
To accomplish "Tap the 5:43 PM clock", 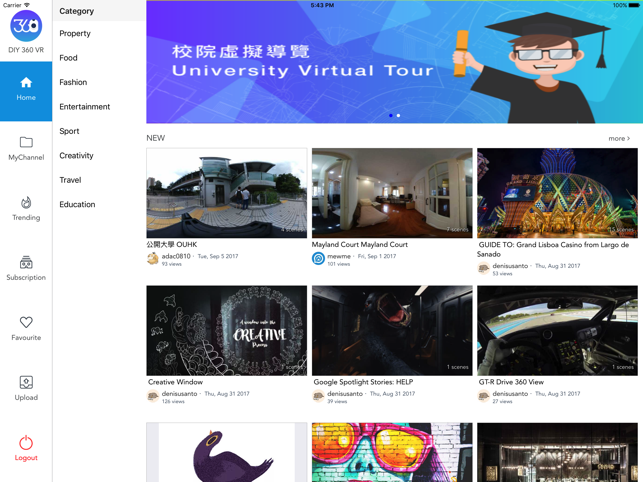I will point(322,5).
